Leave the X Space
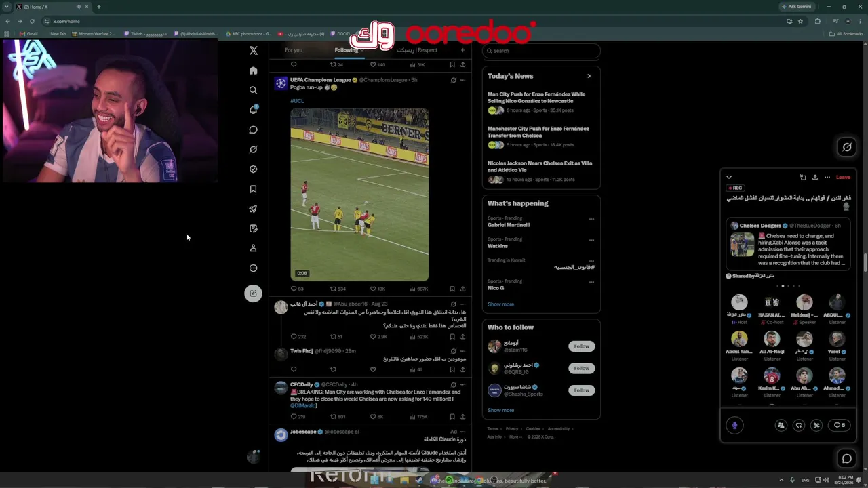The height and width of the screenshot is (488, 868). pyautogui.click(x=843, y=178)
